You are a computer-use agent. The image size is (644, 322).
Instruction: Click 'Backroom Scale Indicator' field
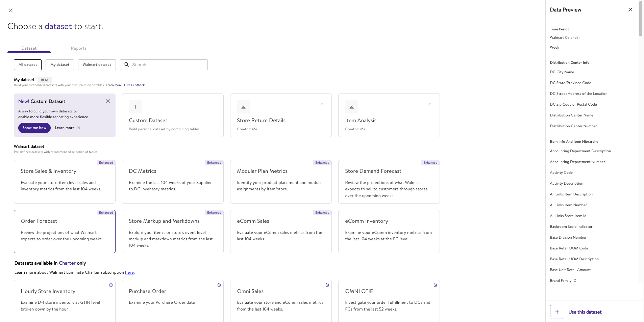point(571,227)
